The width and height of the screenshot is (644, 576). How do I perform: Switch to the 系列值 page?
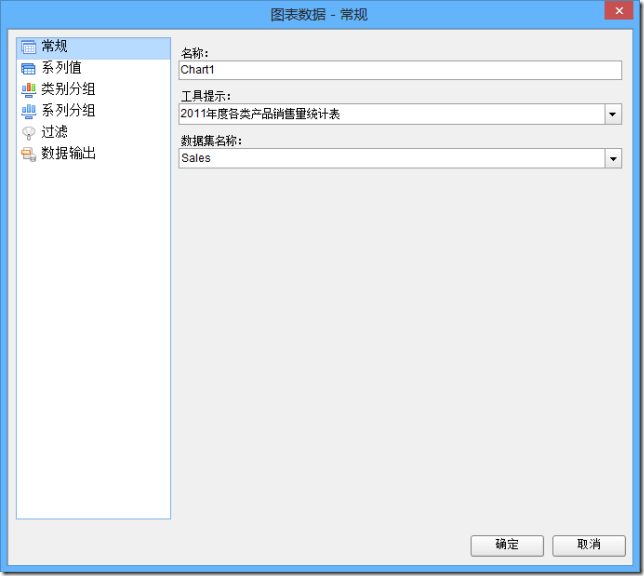click(61, 68)
